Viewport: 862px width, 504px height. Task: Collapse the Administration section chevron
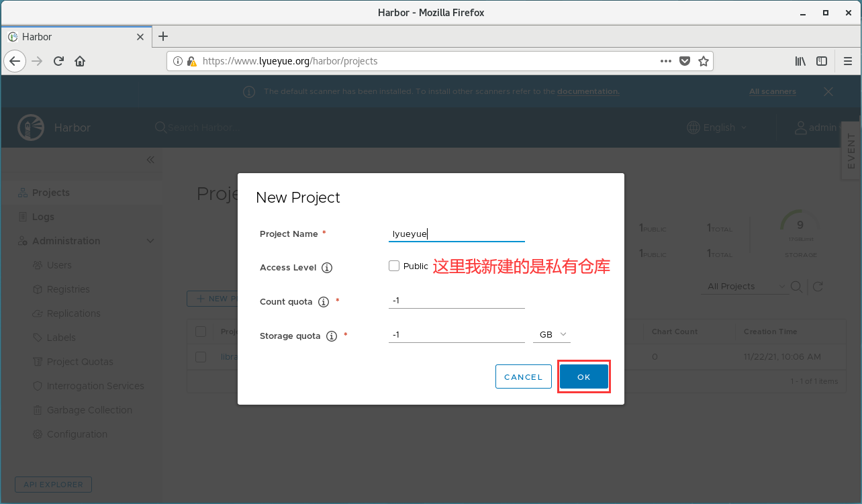click(x=150, y=241)
